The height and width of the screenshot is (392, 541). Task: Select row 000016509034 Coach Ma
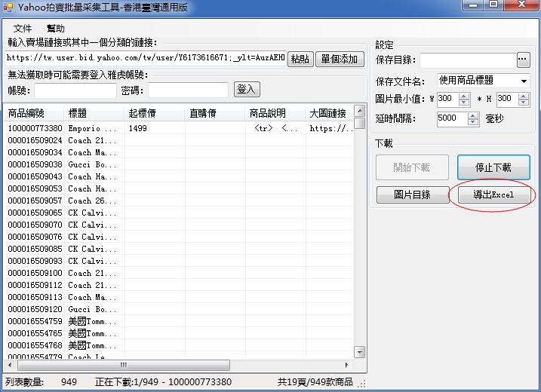[178, 152]
